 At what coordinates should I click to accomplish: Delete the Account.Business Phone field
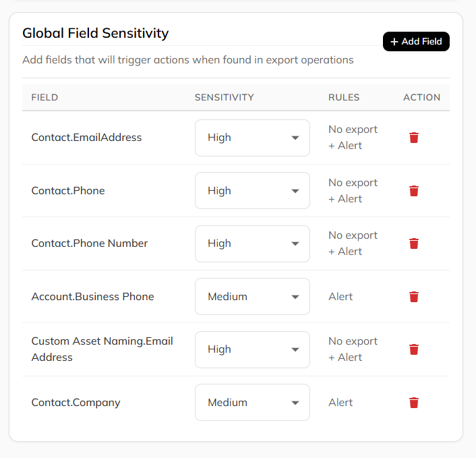414,297
